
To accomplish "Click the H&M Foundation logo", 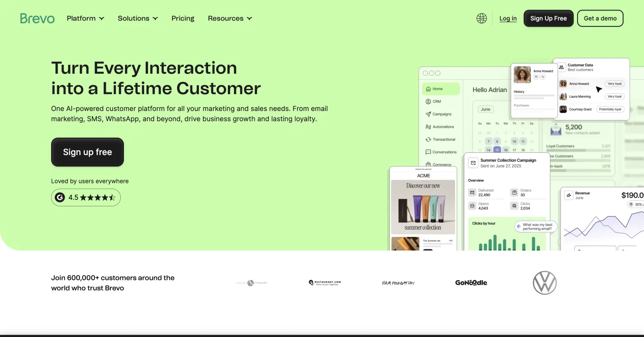I will pos(398,283).
